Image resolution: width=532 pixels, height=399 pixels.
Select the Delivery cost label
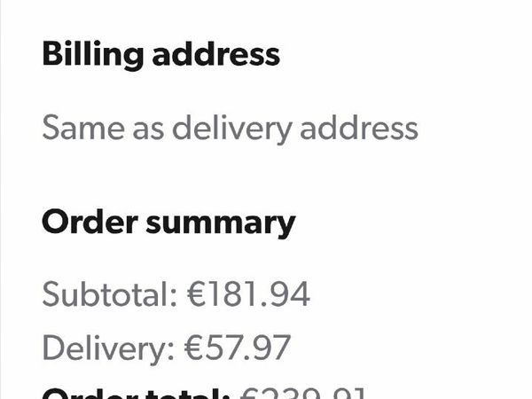108,348
